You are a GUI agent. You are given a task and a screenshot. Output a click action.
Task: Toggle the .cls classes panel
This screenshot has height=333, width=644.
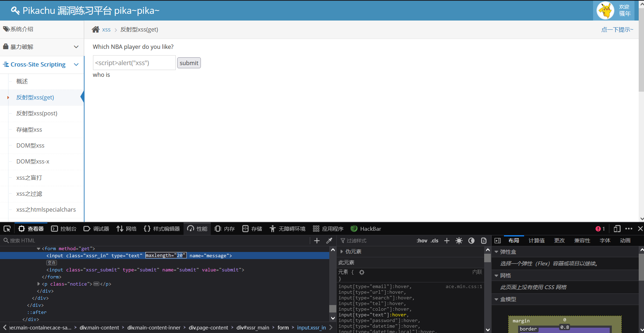435,241
